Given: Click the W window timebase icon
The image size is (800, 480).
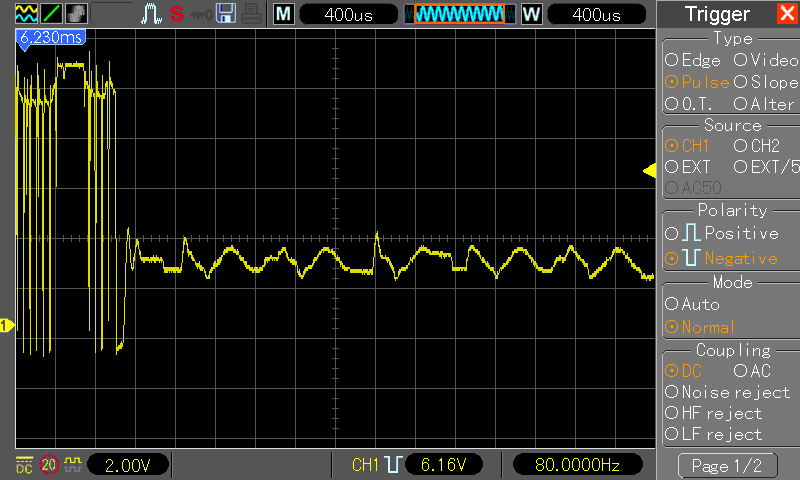Looking at the screenshot, I should point(532,14).
